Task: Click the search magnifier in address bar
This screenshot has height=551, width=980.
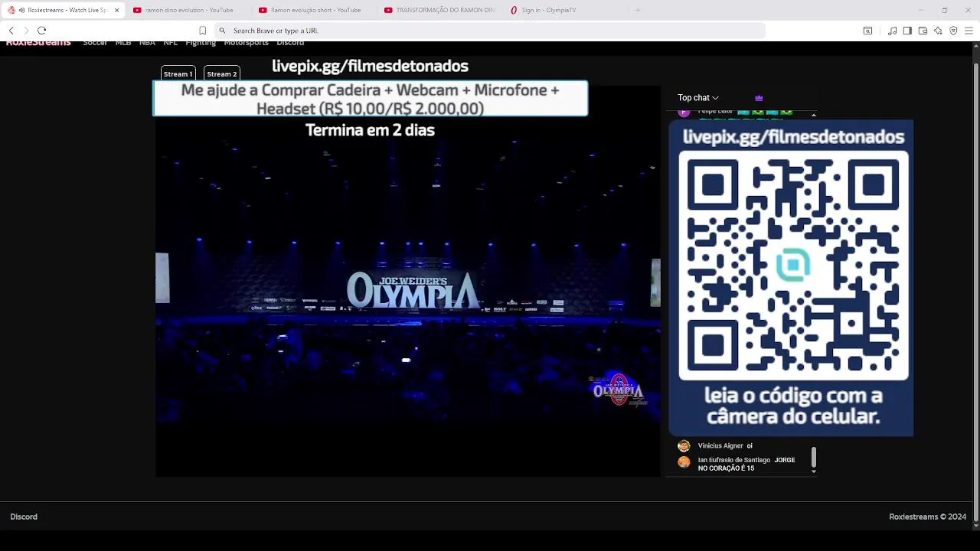Action: click(222, 31)
